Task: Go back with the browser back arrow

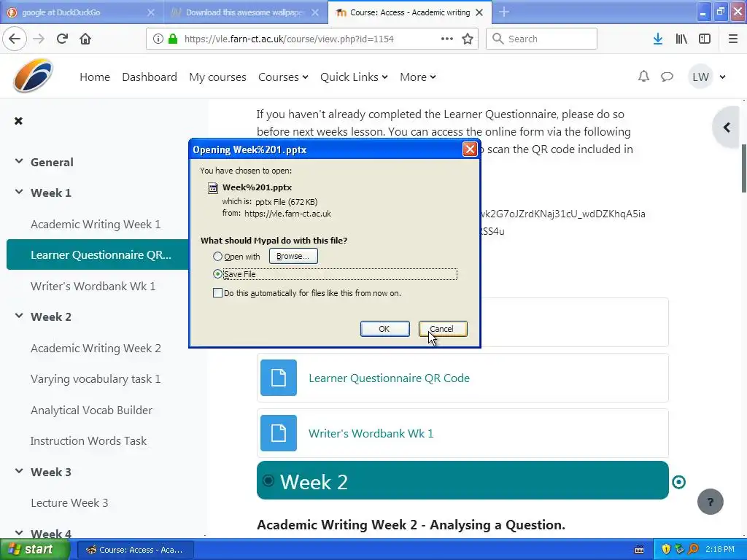Action: tap(15, 39)
